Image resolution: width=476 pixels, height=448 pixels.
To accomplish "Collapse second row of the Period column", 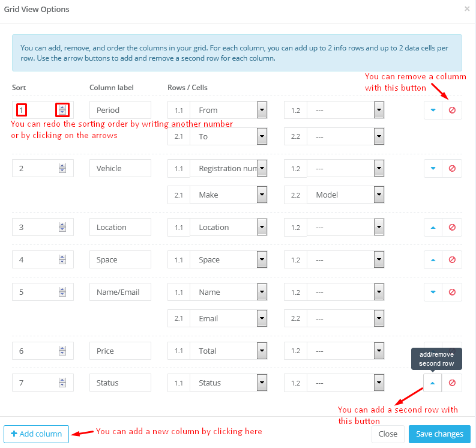I will coord(433,110).
